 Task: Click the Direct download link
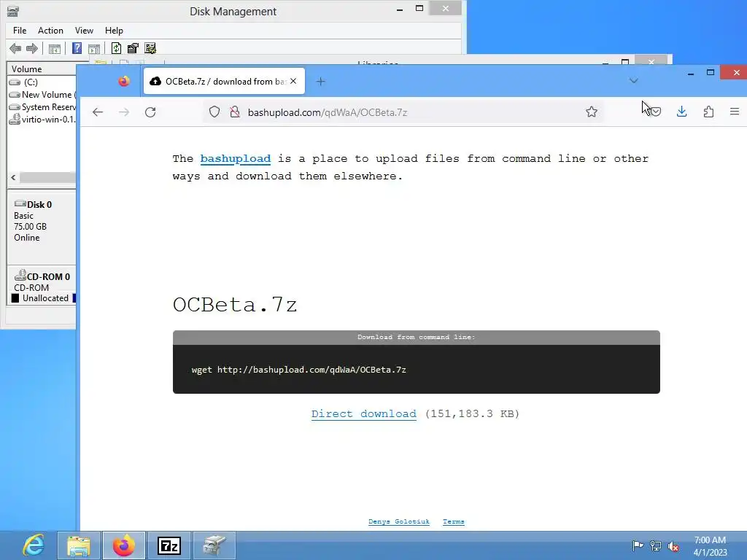click(364, 413)
